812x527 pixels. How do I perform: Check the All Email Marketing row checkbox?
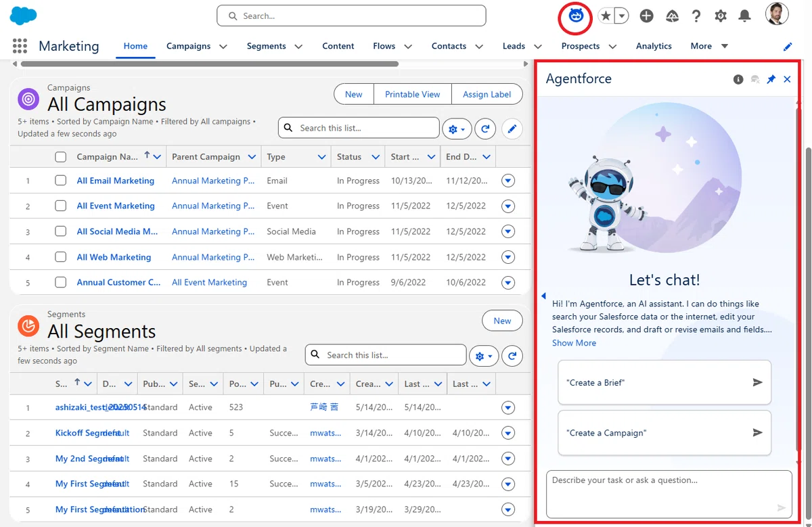point(61,181)
